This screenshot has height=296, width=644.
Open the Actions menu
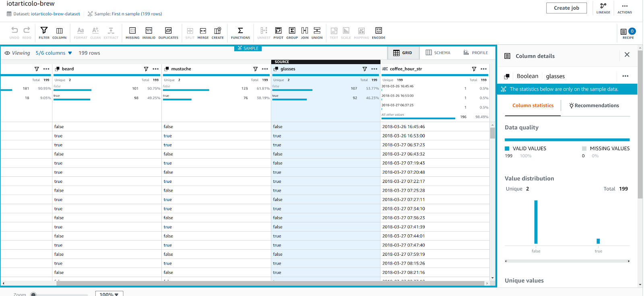click(x=625, y=8)
